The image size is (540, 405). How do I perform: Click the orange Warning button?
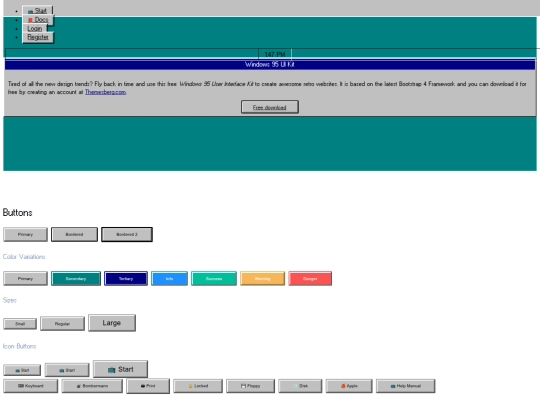tap(262, 279)
